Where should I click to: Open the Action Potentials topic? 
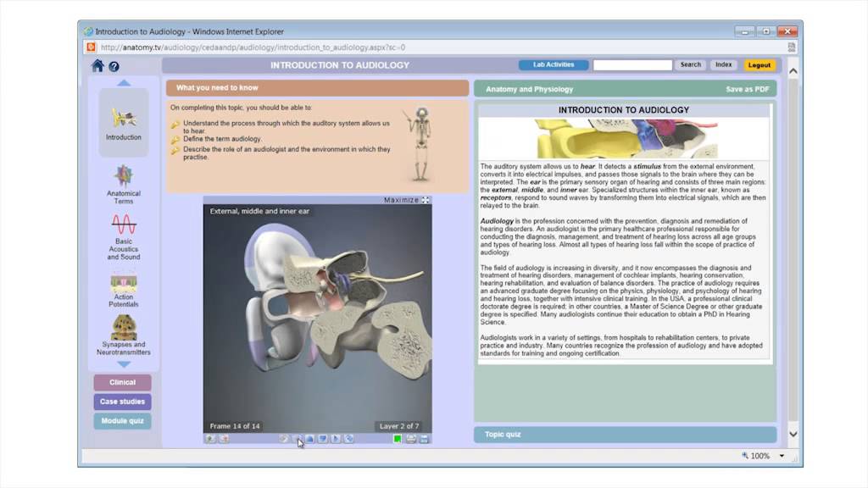click(x=124, y=291)
